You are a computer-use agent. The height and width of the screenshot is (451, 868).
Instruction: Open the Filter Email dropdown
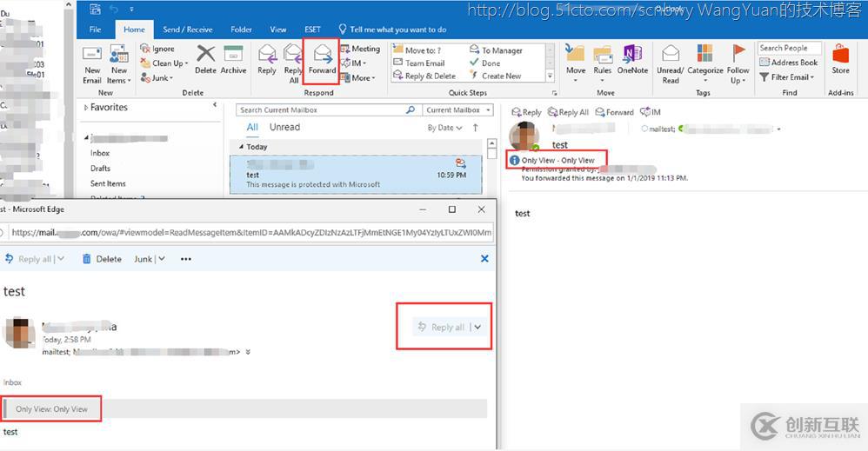pos(786,77)
